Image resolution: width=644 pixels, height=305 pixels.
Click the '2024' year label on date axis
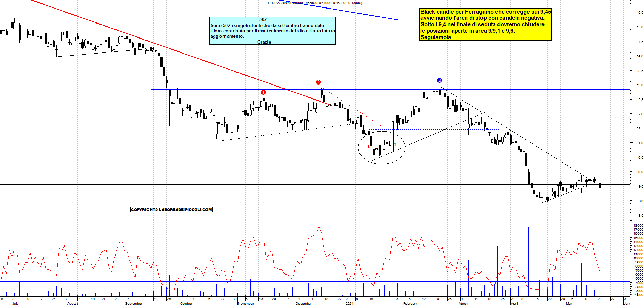click(349, 303)
